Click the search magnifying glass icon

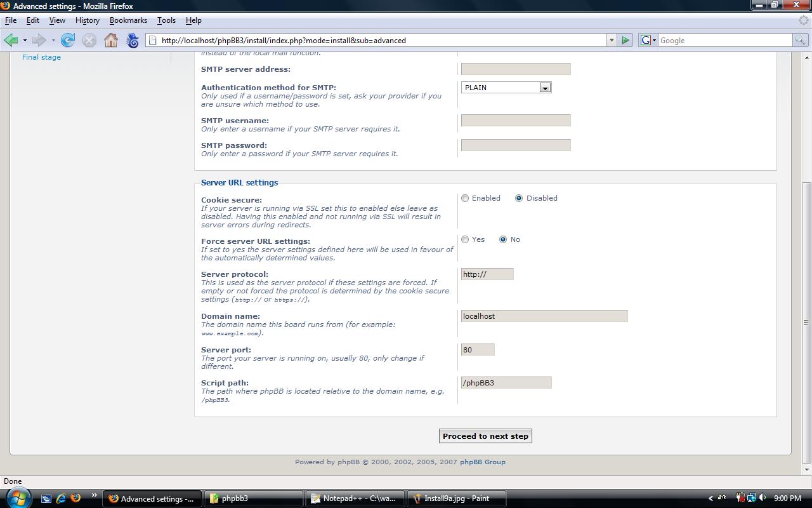pyautogui.click(x=800, y=40)
